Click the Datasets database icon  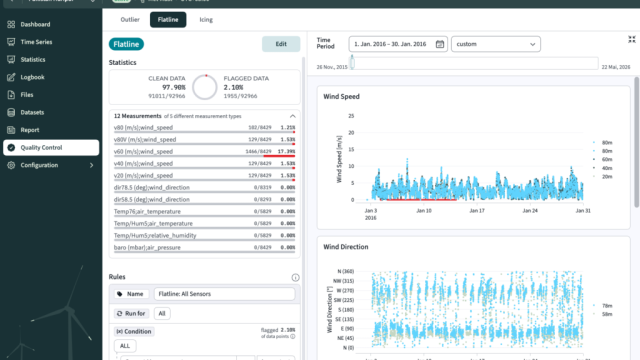[x=11, y=112]
